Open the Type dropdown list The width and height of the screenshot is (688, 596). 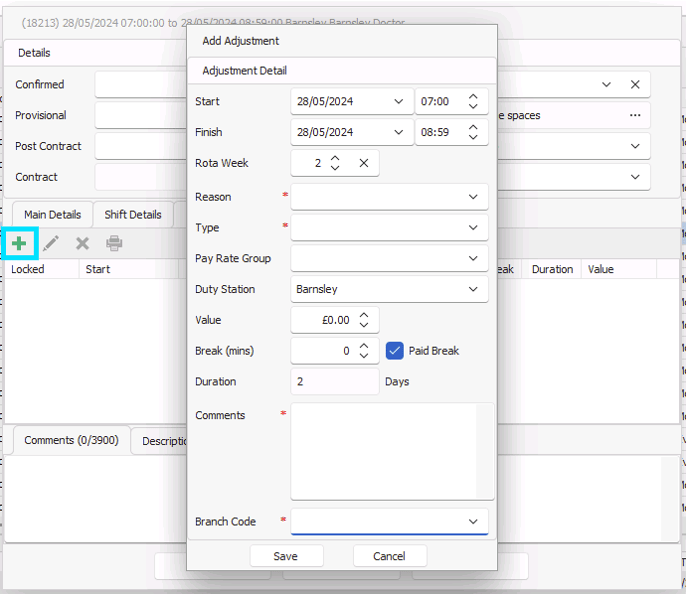click(473, 227)
